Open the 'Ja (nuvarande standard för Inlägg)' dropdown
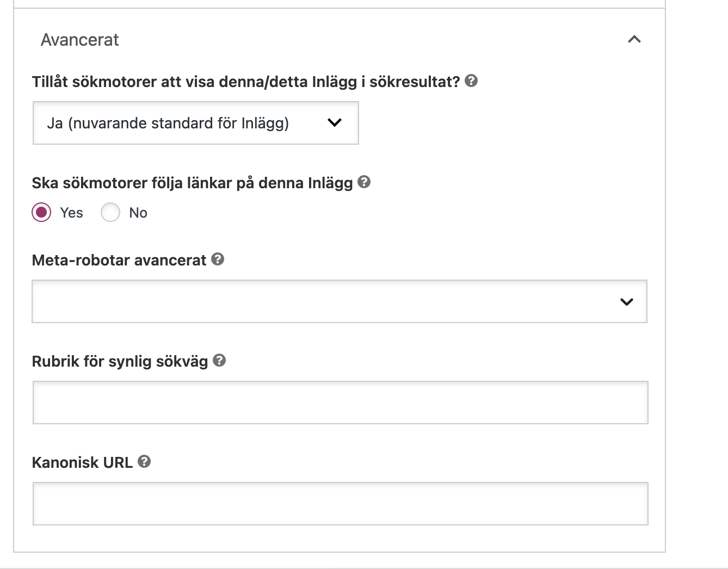The width and height of the screenshot is (728, 569). 196,123
